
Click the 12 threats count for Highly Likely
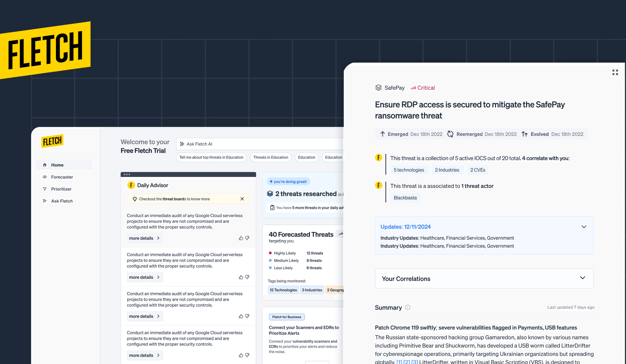click(315, 253)
